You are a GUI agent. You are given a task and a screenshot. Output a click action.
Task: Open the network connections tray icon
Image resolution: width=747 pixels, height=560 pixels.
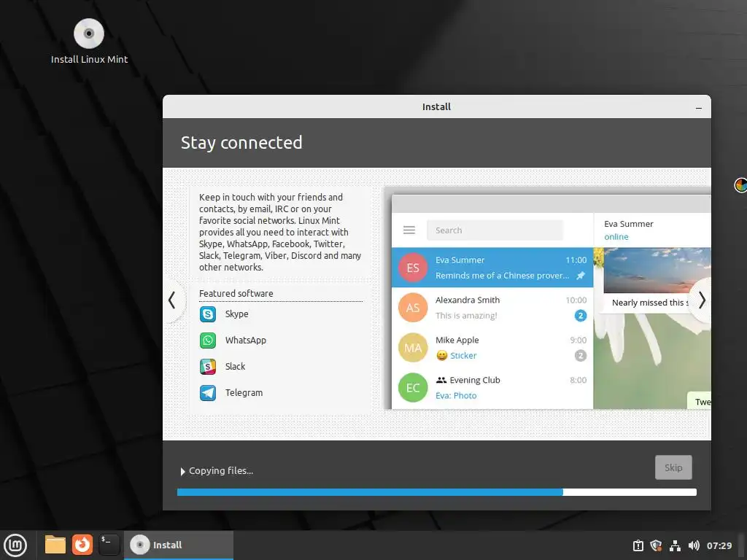tap(675, 545)
